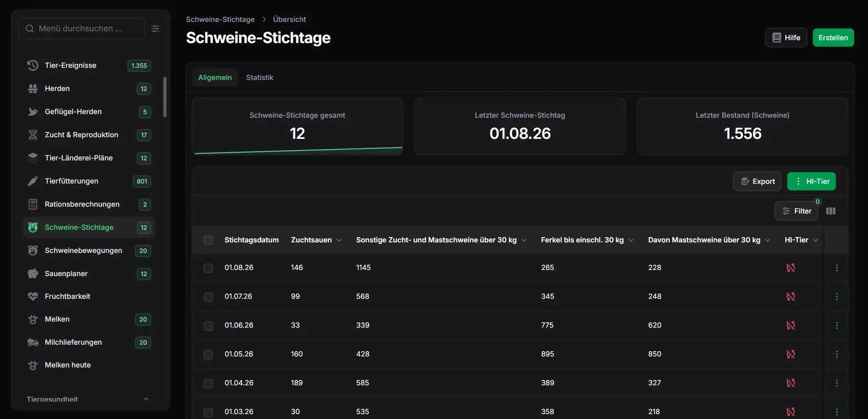Viewport: 868px width, 419px height.
Task: Follow the Schweine-Stichtage breadcrumb link
Action: (220, 19)
